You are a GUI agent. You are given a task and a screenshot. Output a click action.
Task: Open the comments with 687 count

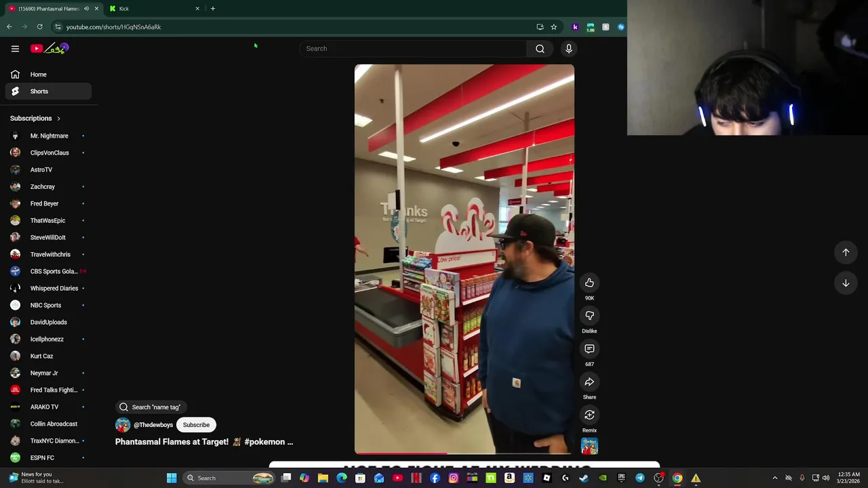(589, 349)
